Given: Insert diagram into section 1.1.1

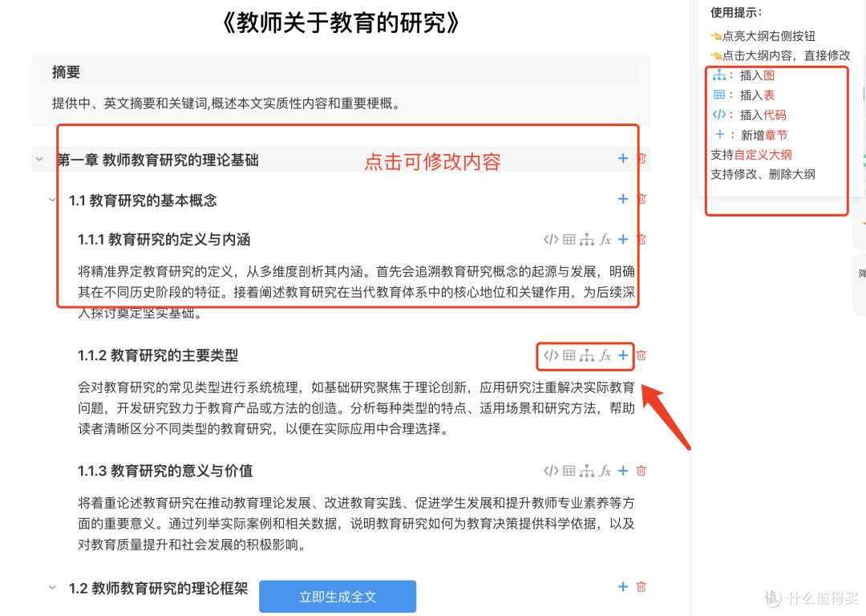Looking at the screenshot, I should 586,239.
